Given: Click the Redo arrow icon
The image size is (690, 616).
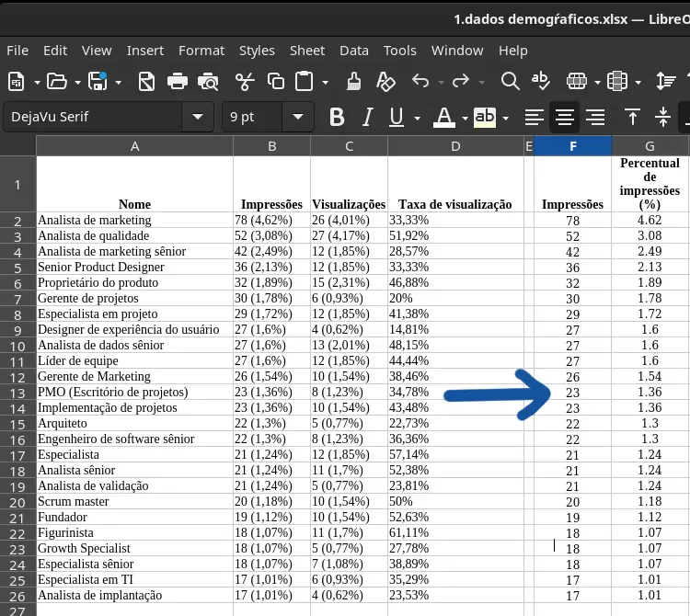Looking at the screenshot, I should 460,81.
